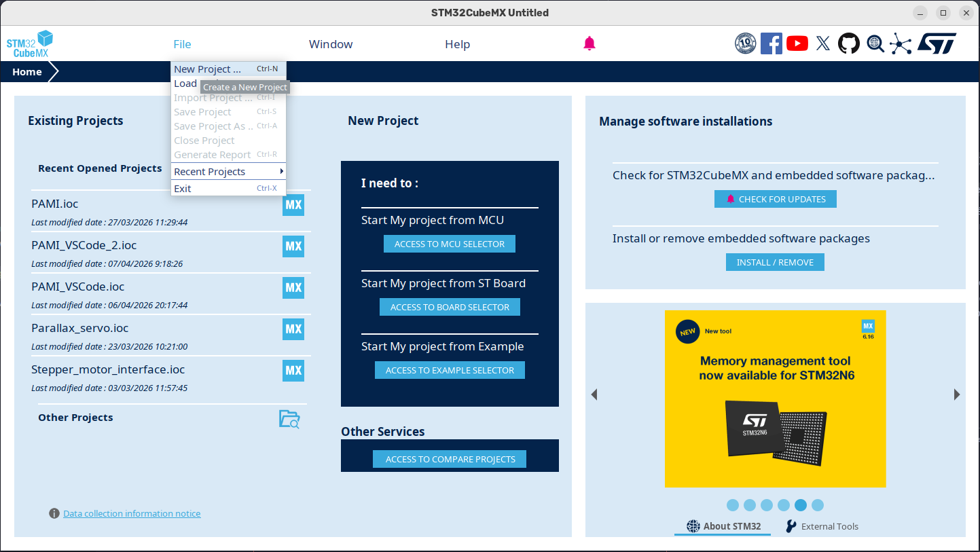
Task: Click the second carousel dot
Action: pyautogui.click(x=750, y=505)
